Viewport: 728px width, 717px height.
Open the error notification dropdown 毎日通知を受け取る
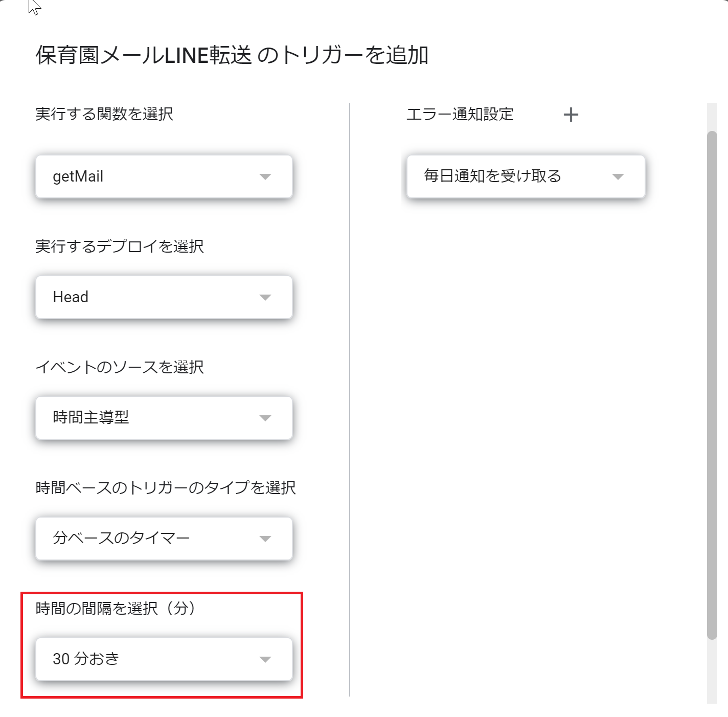[x=526, y=177]
